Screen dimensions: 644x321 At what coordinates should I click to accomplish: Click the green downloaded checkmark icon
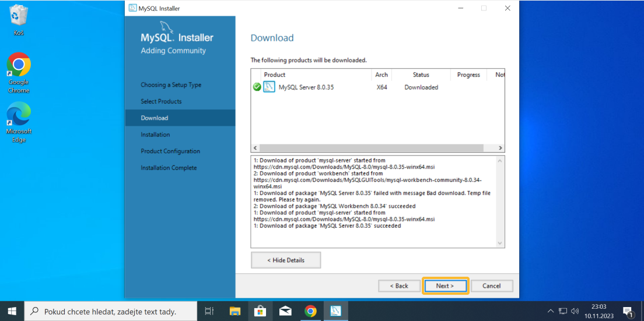[257, 87]
